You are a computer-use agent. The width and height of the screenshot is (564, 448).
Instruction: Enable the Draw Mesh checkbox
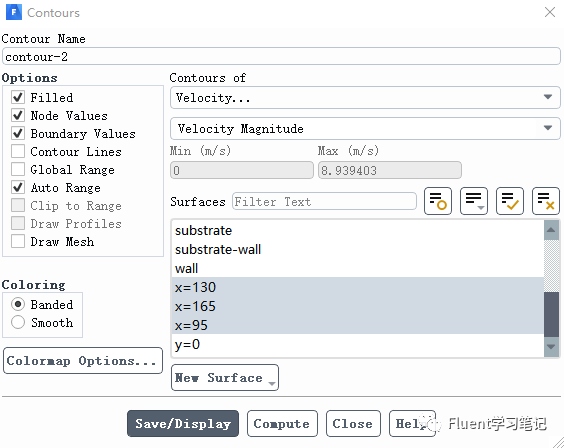point(18,241)
